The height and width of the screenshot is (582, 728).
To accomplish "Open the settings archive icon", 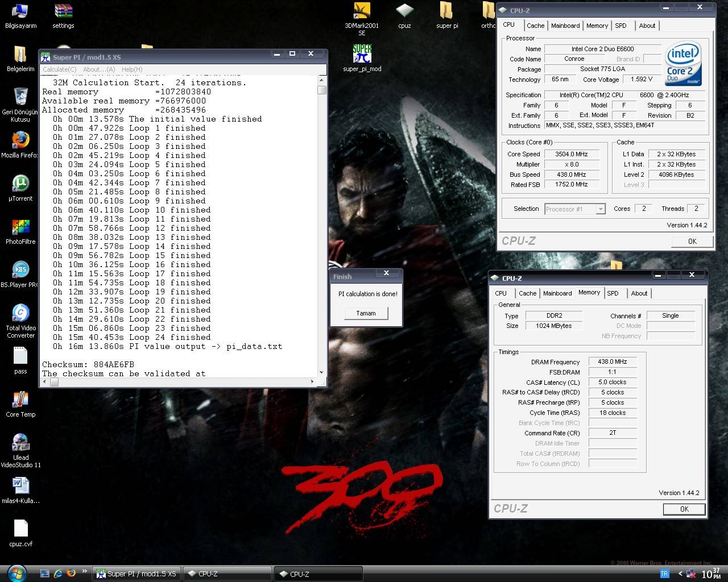I will (x=63, y=16).
